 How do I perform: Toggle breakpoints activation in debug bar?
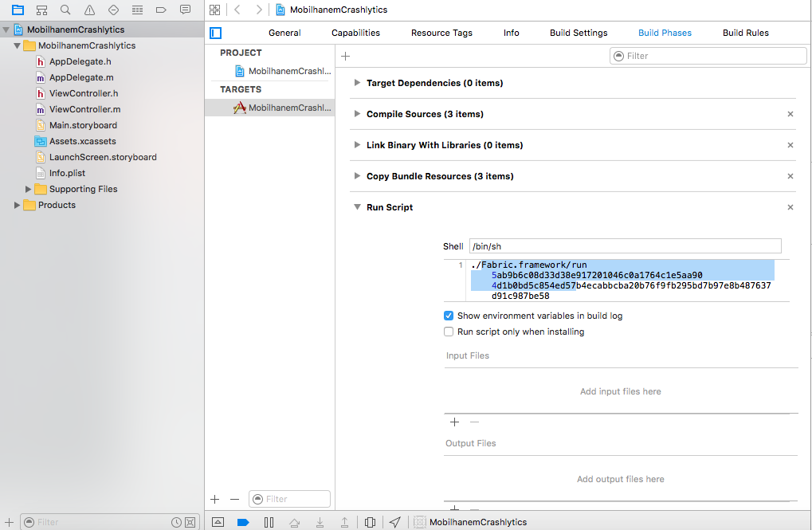[x=243, y=522]
